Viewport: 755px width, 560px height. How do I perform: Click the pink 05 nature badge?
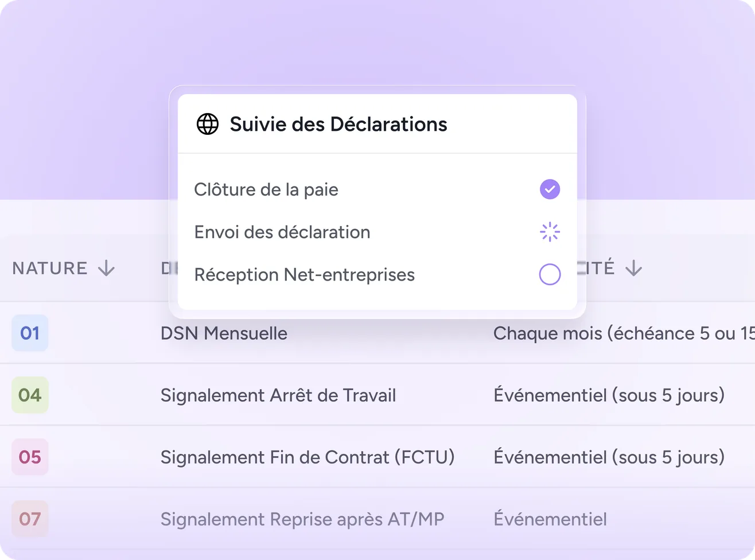[x=30, y=457]
